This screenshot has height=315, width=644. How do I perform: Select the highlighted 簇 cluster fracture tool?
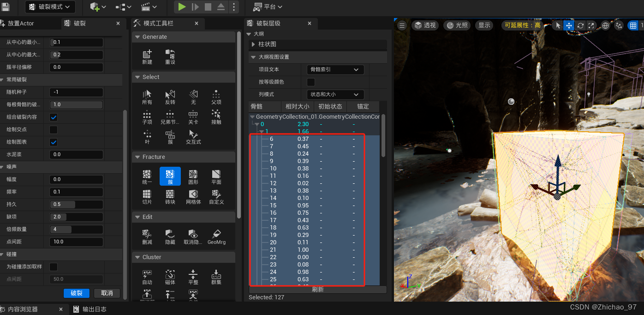click(170, 176)
